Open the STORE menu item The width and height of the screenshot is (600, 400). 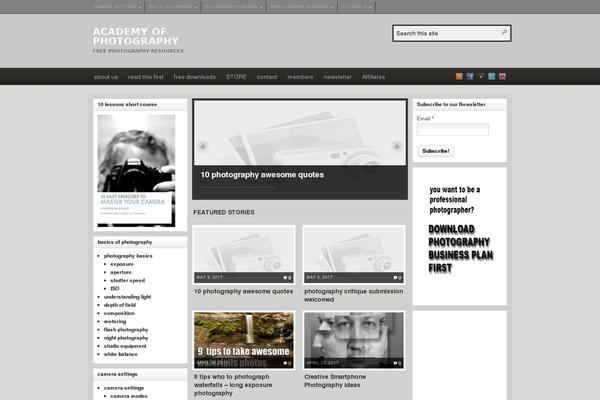(x=236, y=77)
